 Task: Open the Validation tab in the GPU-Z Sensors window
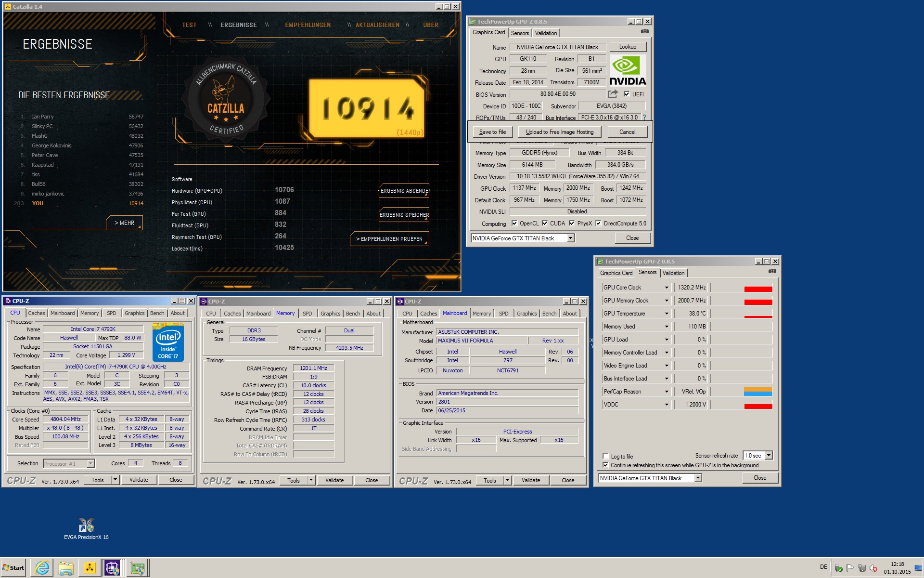[x=673, y=273]
